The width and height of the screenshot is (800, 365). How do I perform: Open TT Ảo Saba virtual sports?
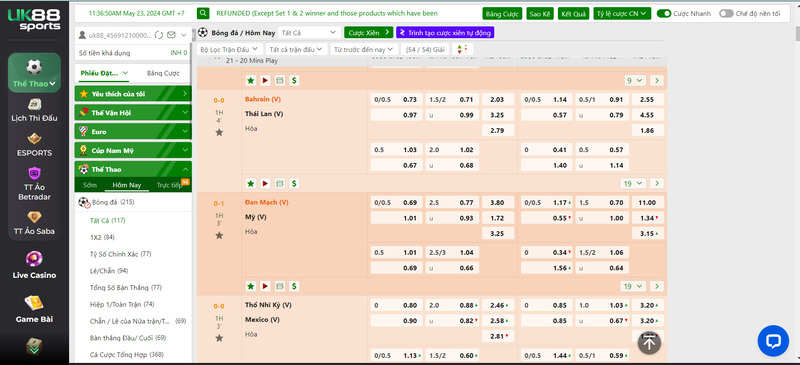(x=34, y=223)
